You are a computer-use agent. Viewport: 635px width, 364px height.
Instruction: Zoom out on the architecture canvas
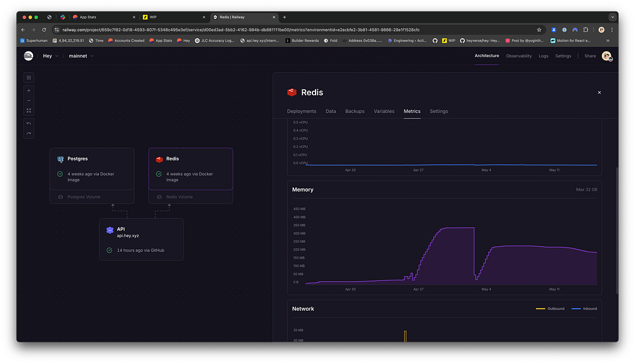coord(29,100)
